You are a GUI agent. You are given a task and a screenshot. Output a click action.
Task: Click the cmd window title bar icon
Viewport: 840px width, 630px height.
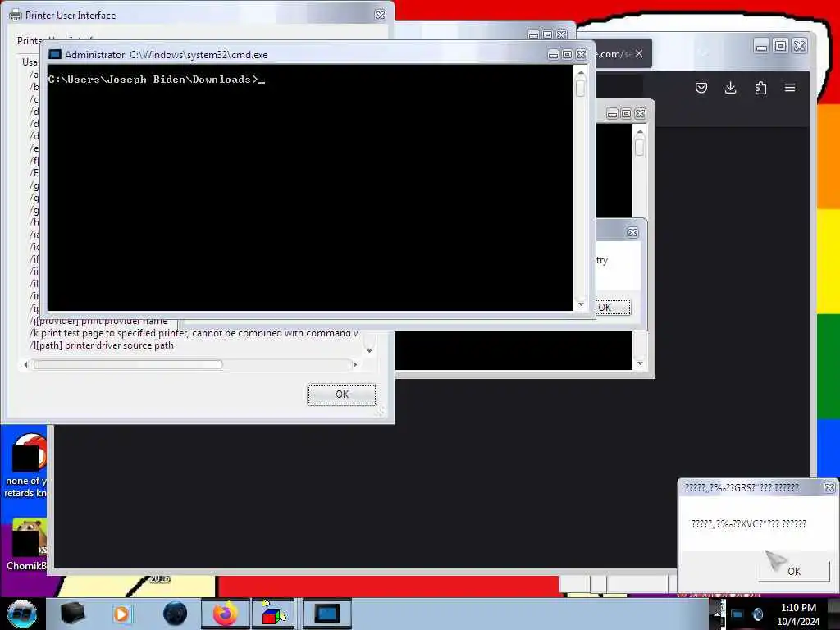point(55,55)
